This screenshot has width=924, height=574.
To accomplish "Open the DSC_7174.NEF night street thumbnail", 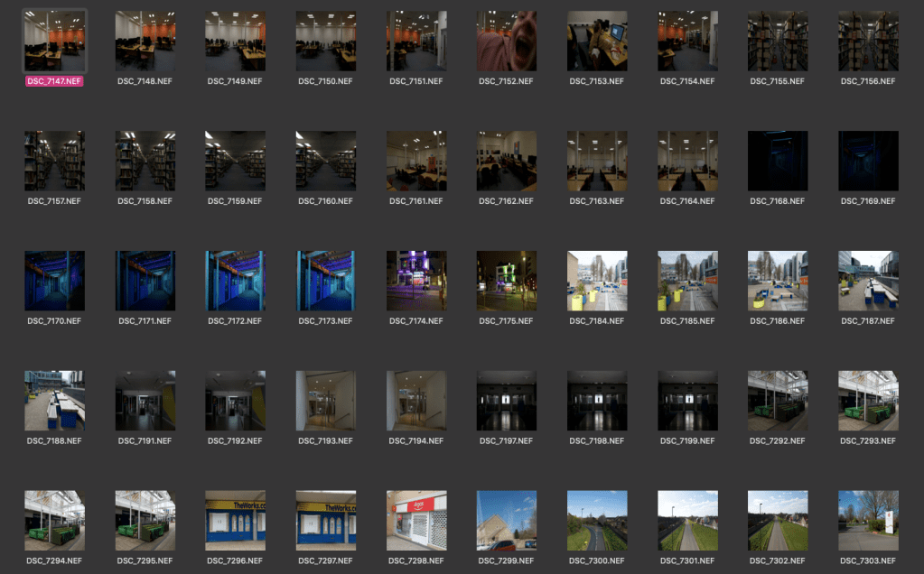I will point(415,281).
